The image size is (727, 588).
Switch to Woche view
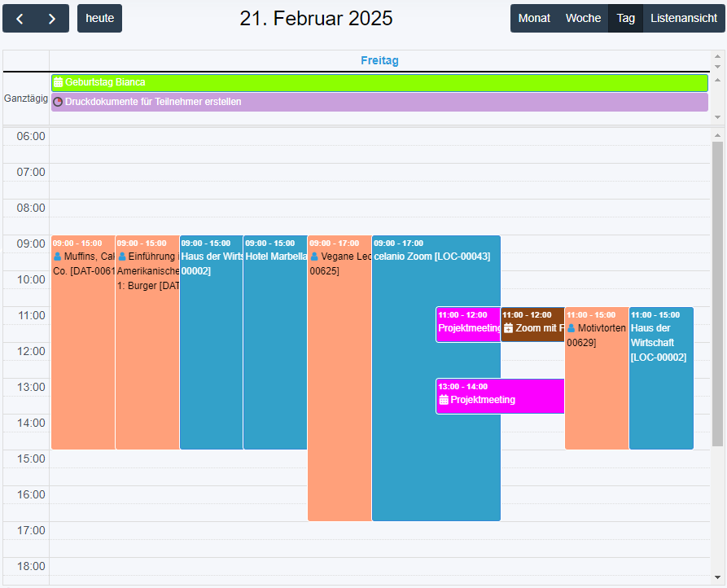[x=583, y=18]
